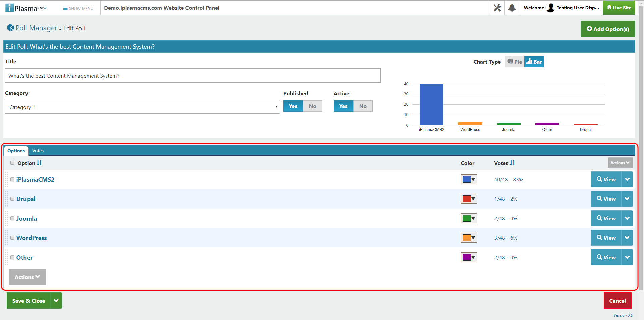This screenshot has width=644, height=320.
Task: Expand Drupal row View arrow
Action: pos(627,199)
